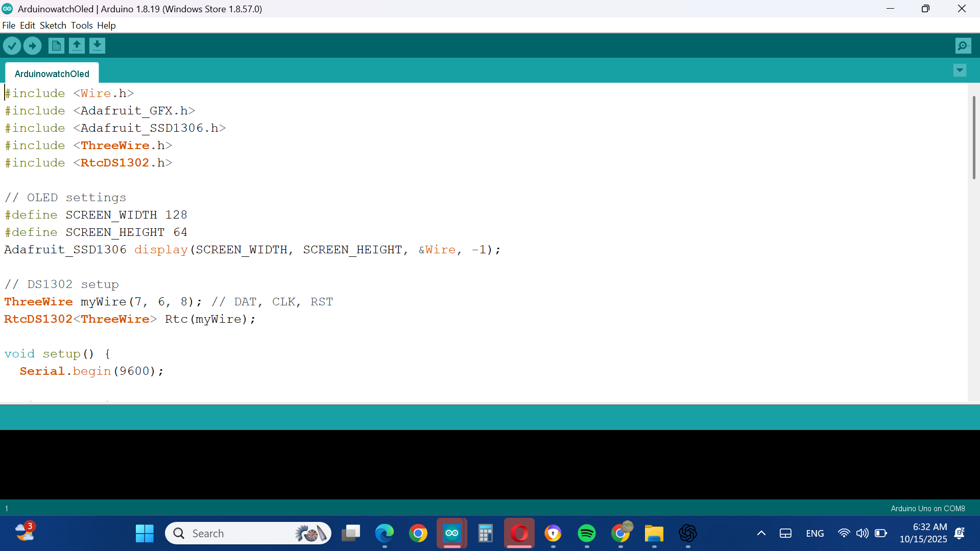Open Task View on the taskbar
The width and height of the screenshot is (980, 551).
pyautogui.click(x=351, y=534)
